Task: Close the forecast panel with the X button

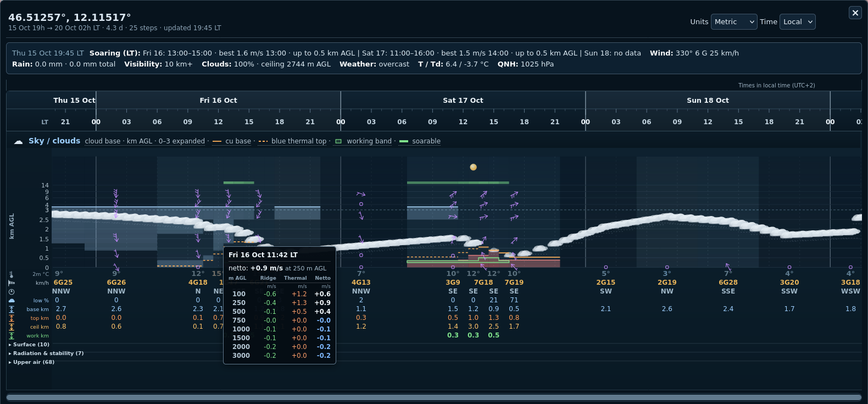Action: tap(855, 13)
